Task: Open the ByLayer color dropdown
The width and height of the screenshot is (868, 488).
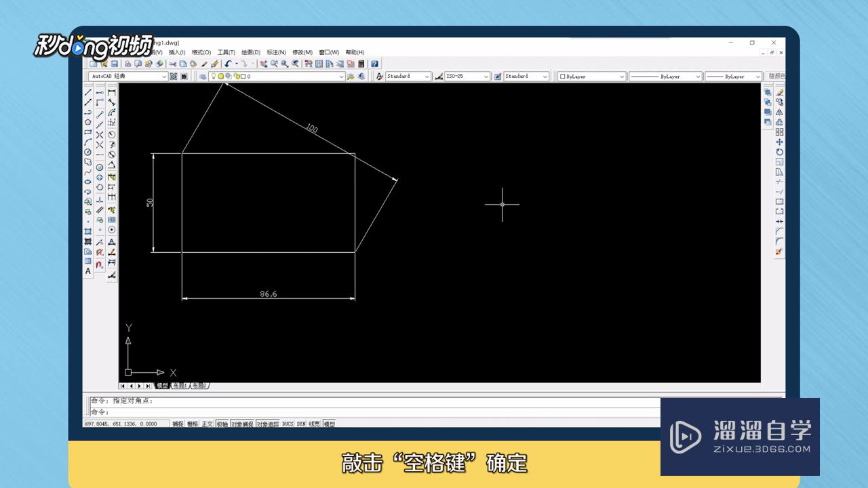Action: tap(592, 77)
